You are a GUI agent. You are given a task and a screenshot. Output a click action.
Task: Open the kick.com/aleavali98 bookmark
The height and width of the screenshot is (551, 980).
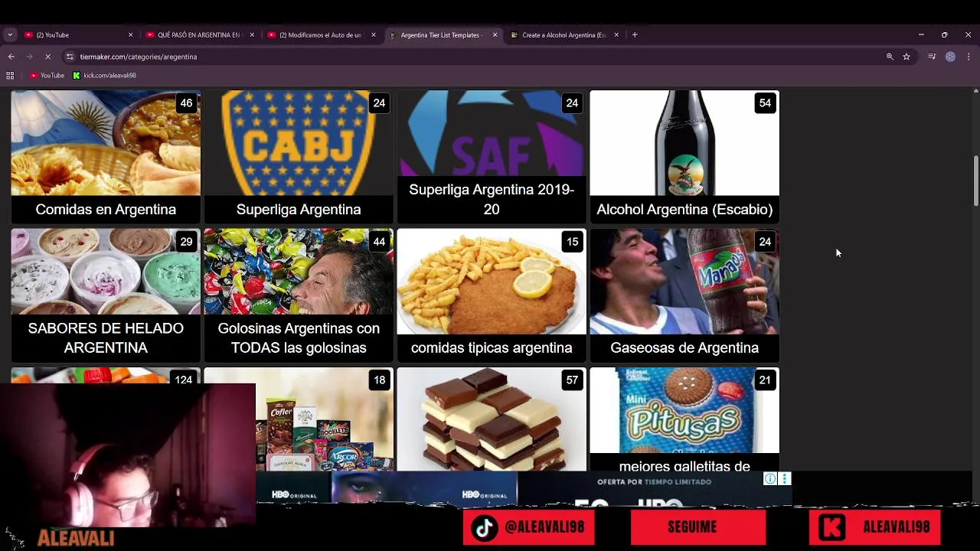tap(104, 75)
